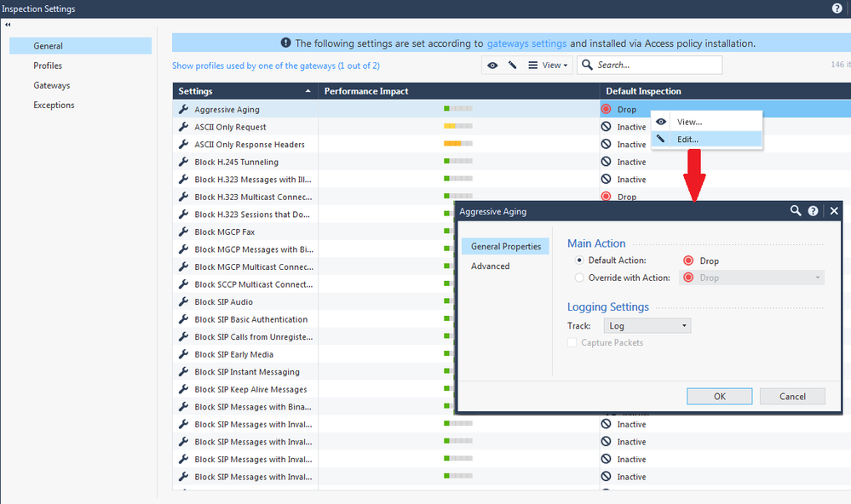Viewport: 851px width, 504px height.
Task: Open the View dropdown in toolbar
Action: 548,66
